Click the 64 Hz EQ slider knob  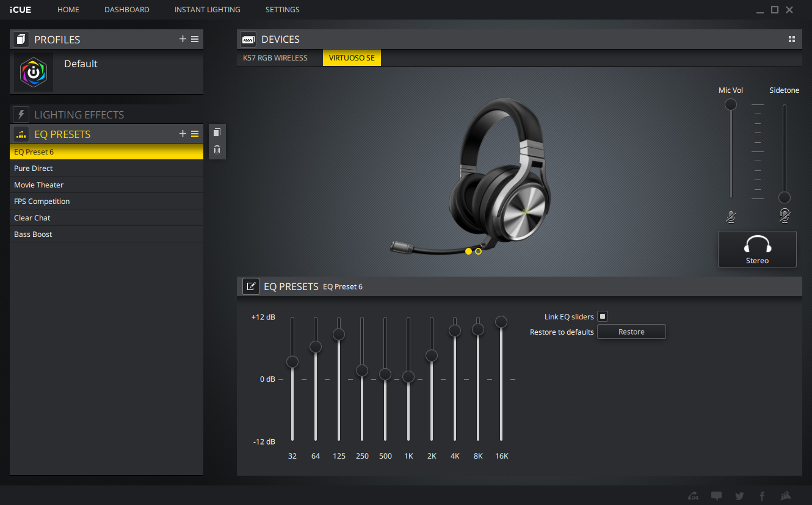point(316,347)
